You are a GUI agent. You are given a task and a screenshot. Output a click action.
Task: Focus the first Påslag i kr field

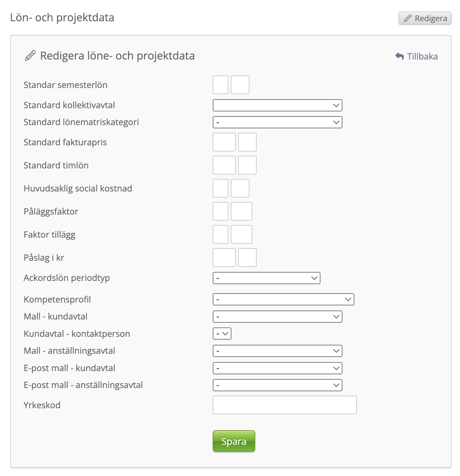[x=224, y=257]
